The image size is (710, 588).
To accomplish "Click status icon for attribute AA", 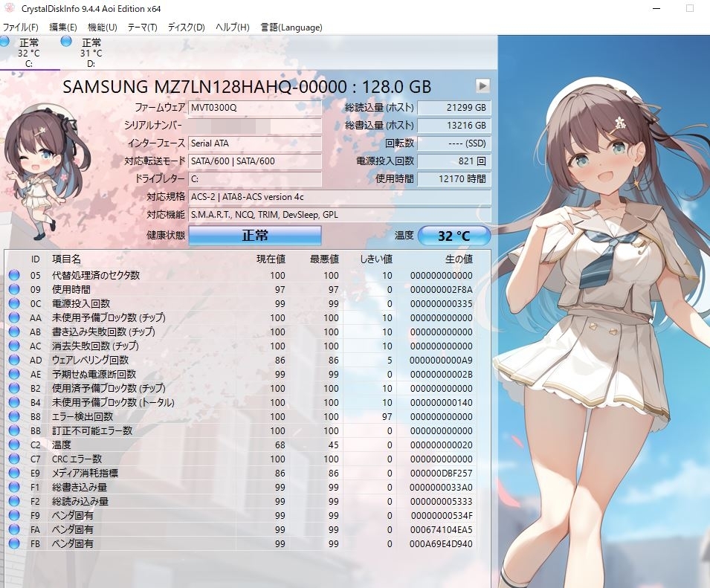I will pyautogui.click(x=14, y=317).
